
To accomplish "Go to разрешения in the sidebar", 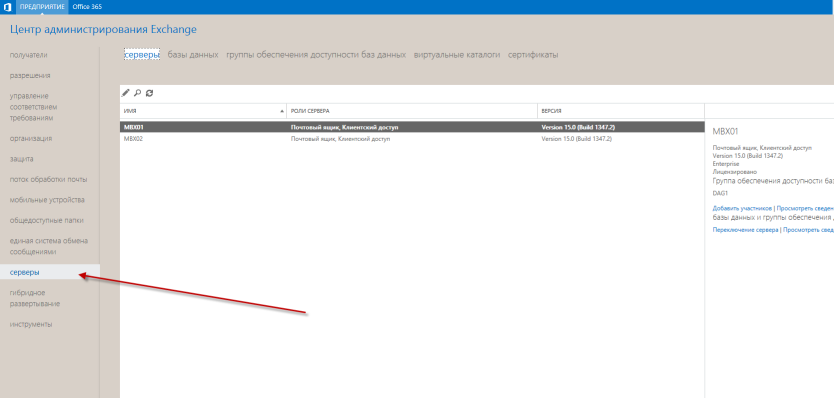I will (x=30, y=76).
